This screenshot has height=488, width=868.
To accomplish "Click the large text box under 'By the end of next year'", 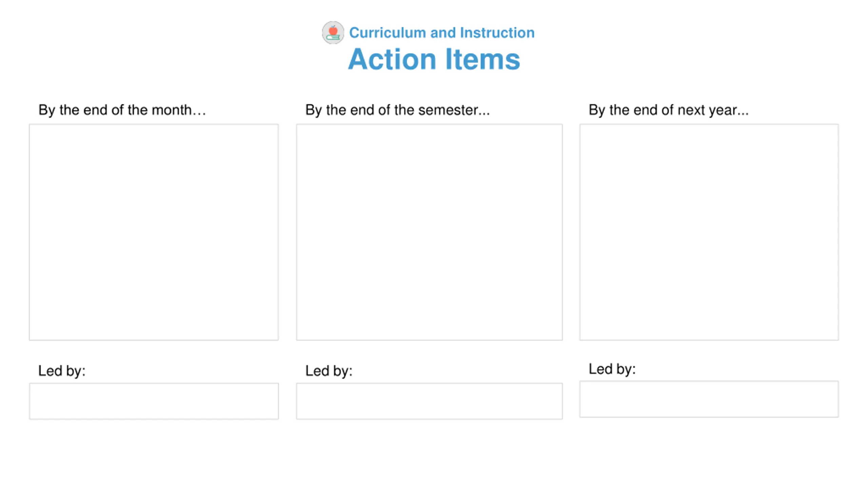I will tap(709, 232).
